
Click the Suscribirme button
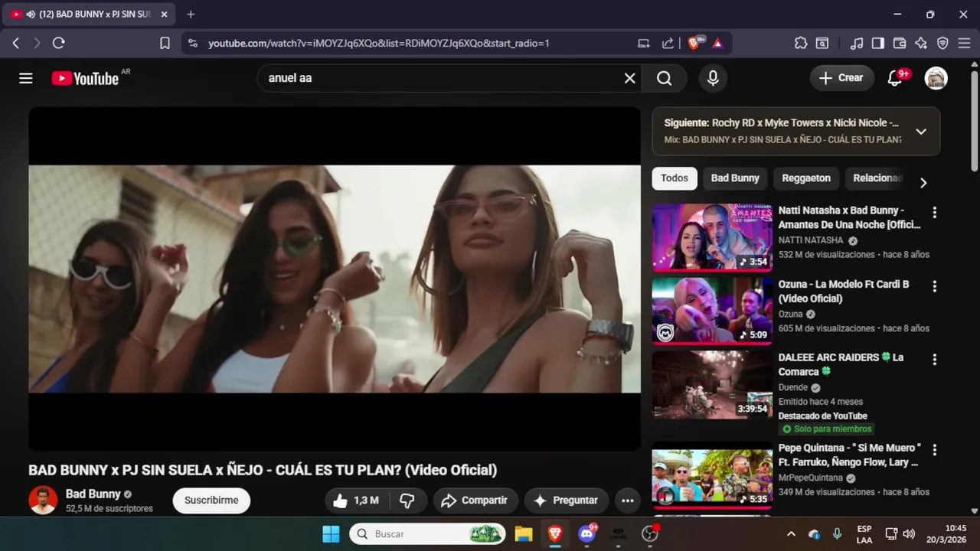[x=211, y=500]
